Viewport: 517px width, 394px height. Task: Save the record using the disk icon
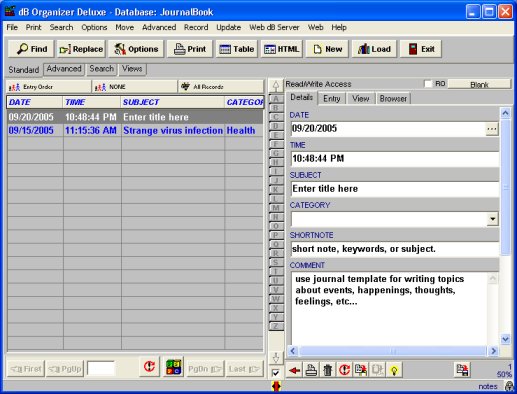(x=462, y=369)
